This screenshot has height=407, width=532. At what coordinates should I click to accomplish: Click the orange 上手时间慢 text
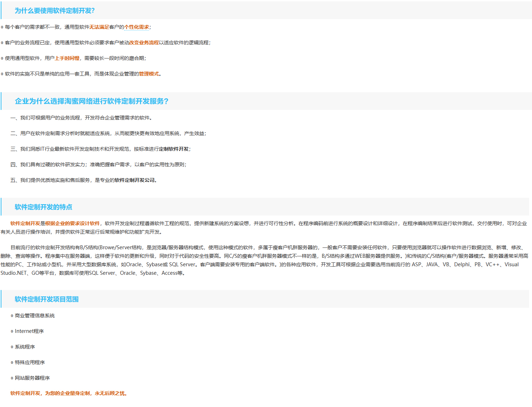point(67,58)
